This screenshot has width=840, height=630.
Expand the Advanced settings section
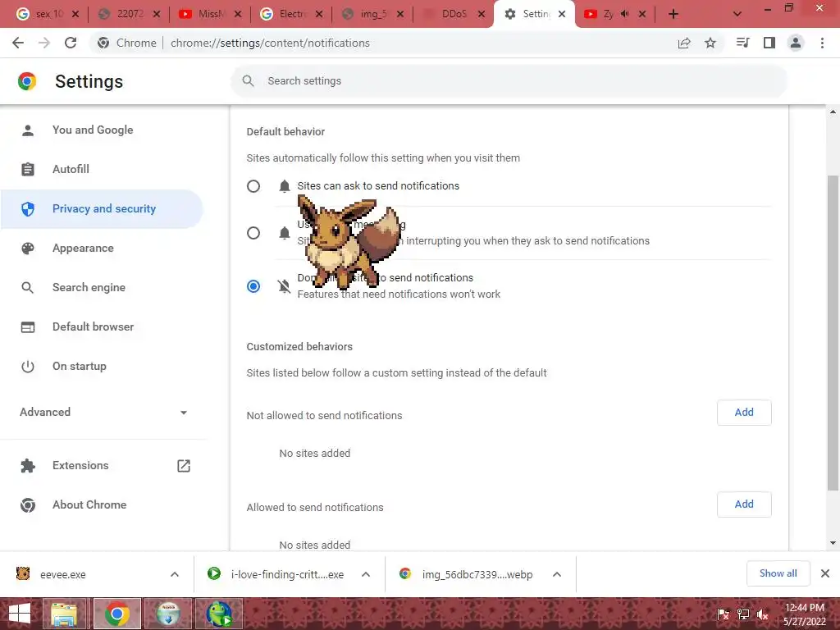point(103,412)
